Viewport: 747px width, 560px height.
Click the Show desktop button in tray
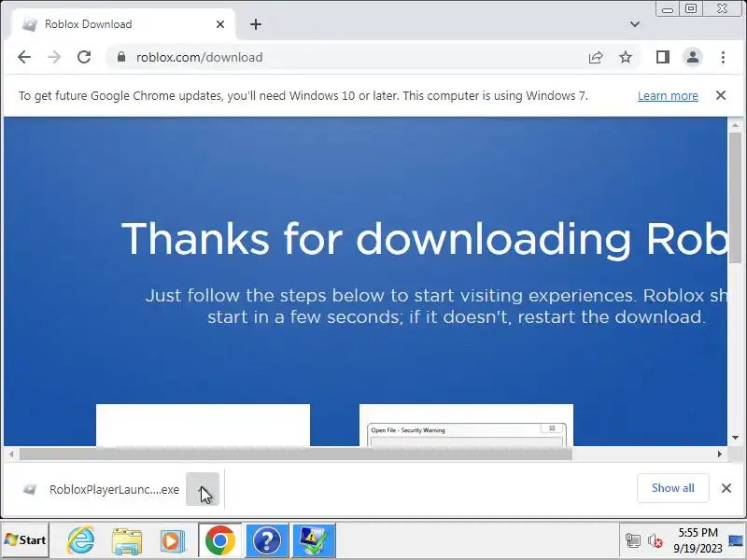pos(736,540)
